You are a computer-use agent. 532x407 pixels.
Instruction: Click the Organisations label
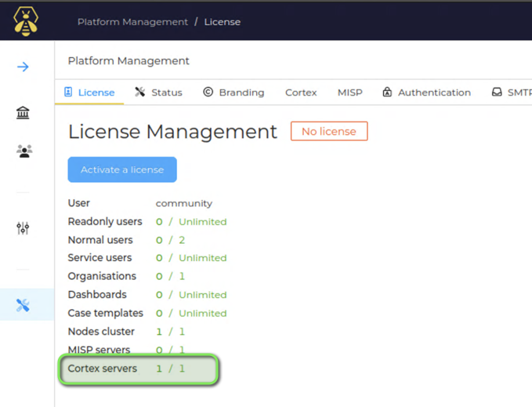click(x=102, y=276)
